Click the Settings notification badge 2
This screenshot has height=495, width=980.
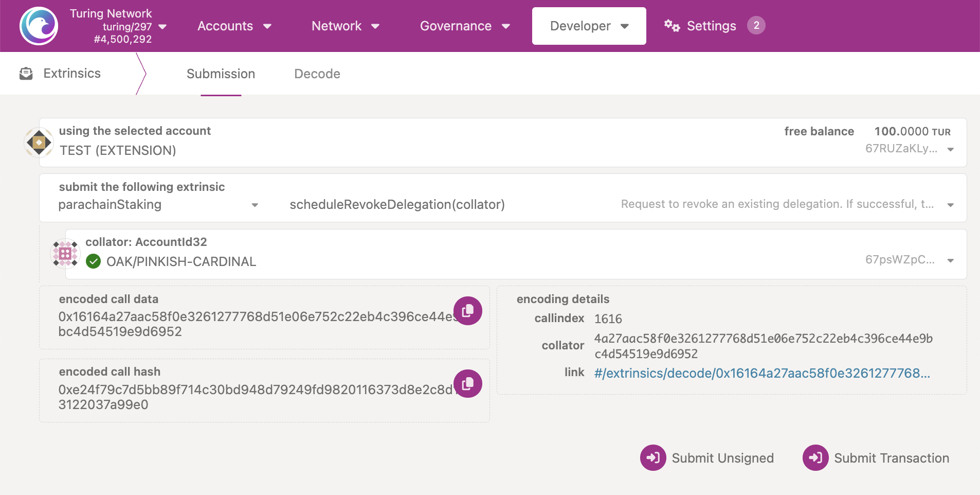(x=756, y=25)
